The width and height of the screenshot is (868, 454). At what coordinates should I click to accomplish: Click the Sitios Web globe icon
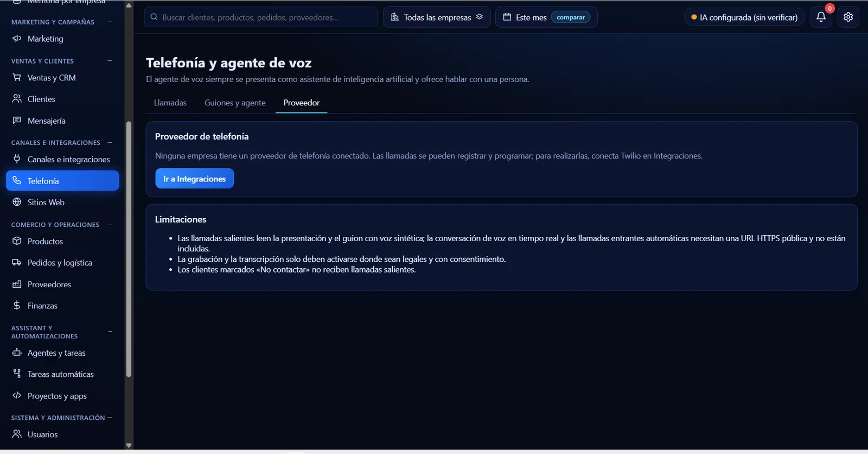[x=17, y=202]
